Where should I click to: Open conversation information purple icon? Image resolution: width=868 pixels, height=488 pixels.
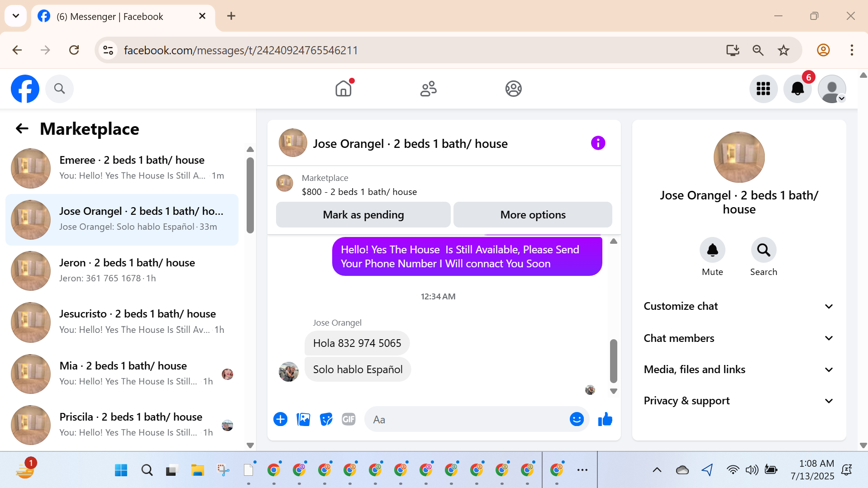pos(598,143)
